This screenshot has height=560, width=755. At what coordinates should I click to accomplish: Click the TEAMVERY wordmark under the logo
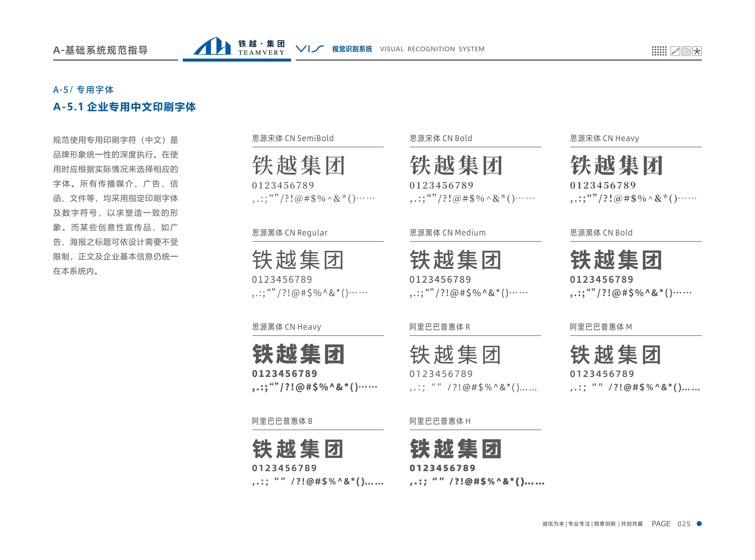pos(261,53)
